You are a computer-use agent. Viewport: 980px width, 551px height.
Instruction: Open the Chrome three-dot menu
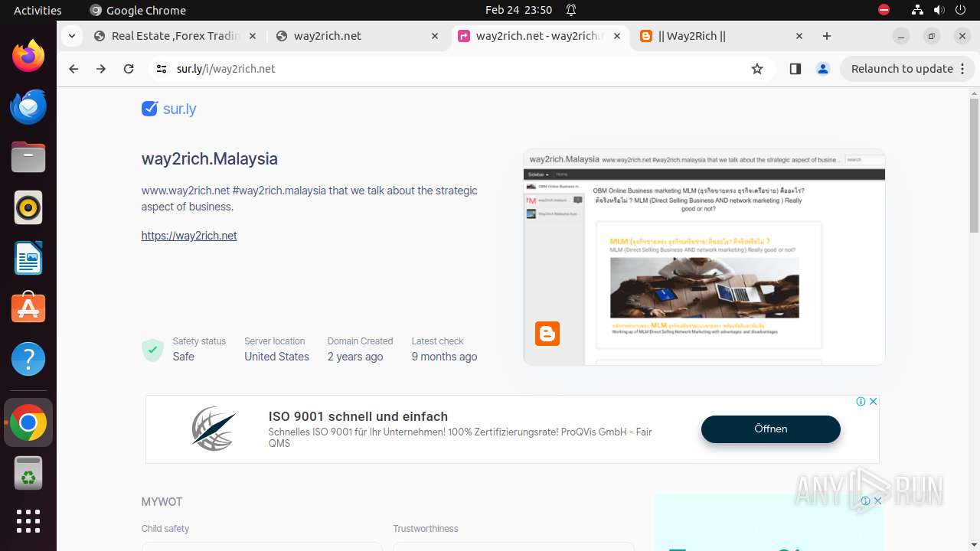coord(962,69)
